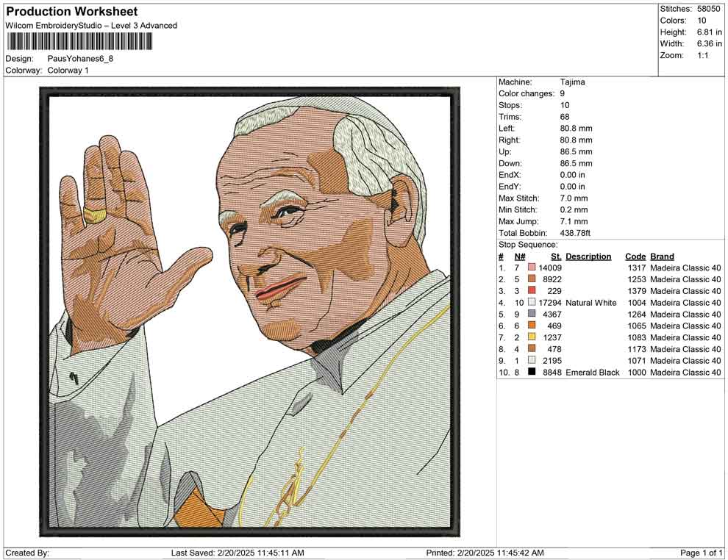Click the embroidery design preview image
Image resolution: width=728 pixels, height=560 pixels.
coord(250,312)
